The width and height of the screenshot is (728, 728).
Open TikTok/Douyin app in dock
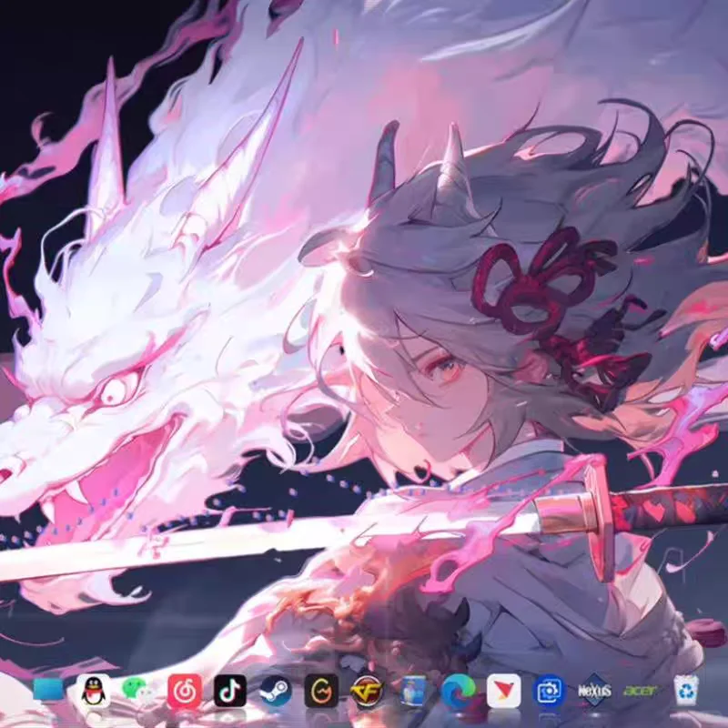(230, 691)
